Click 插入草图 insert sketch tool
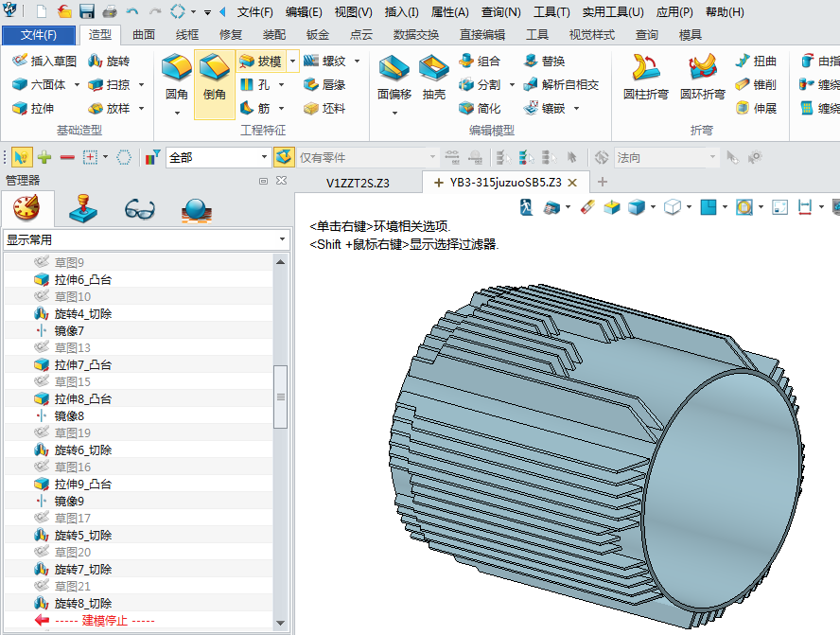The height and width of the screenshot is (635, 840). pyautogui.click(x=44, y=61)
